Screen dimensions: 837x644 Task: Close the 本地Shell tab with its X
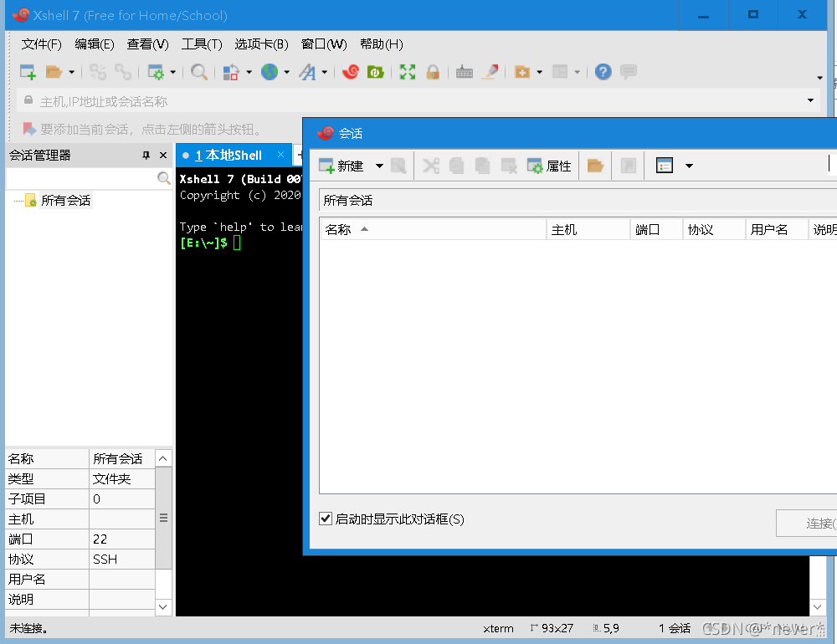click(x=280, y=155)
